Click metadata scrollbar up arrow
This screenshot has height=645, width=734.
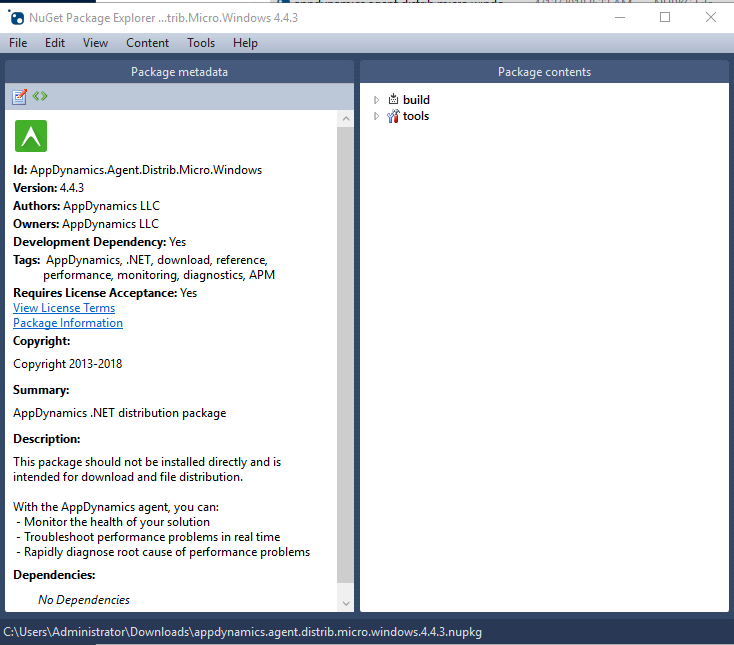click(x=346, y=118)
